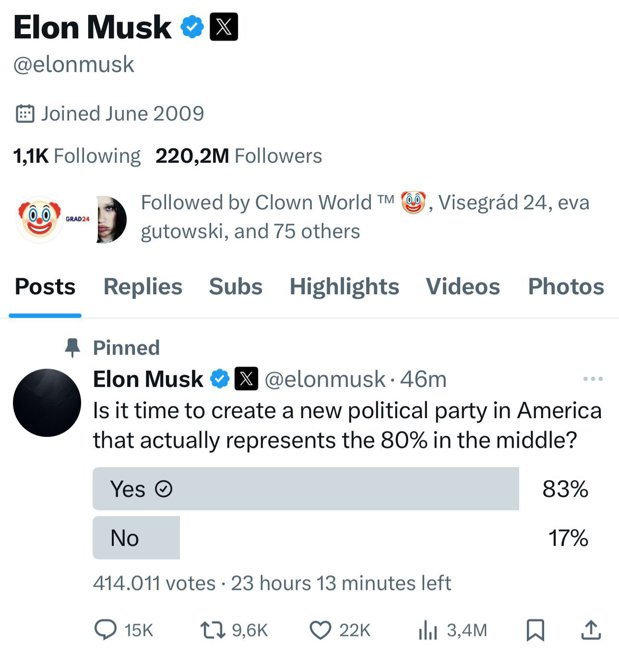619x662 pixels.
Task: View post analytics bar chart icon
Action: click(427, 630)
